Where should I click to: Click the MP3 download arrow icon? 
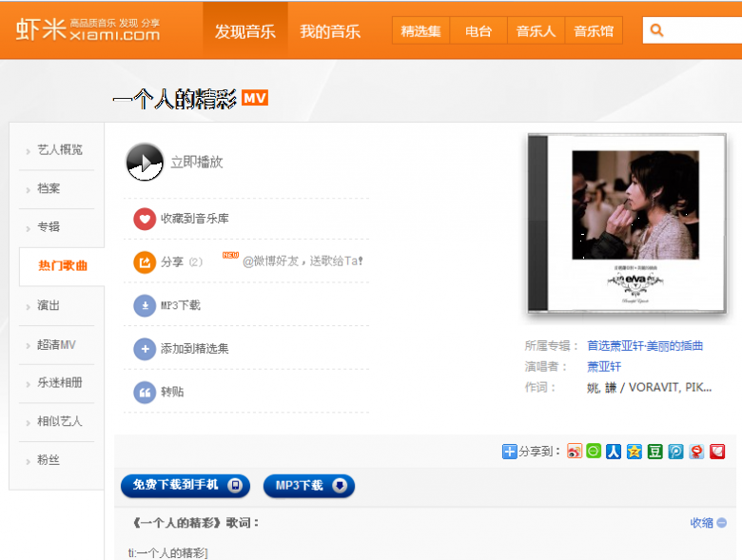[x=145, y=305]
